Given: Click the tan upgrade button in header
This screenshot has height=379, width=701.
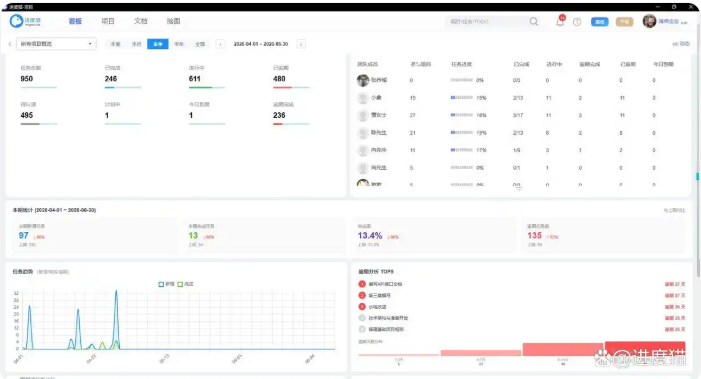Looking at the screenshot, I should pyautogui.click(x=625, y=21).
